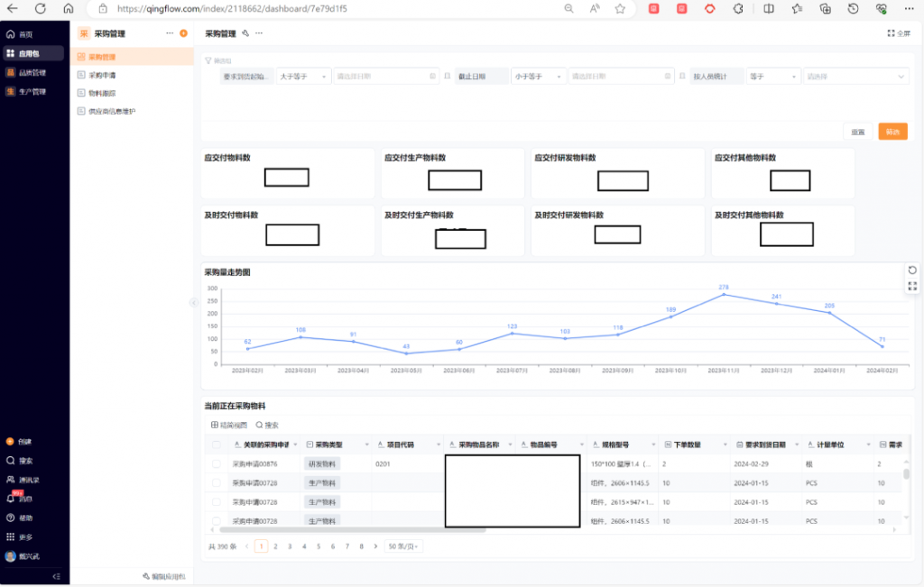Open the user avatar profile

click(10, 556)
